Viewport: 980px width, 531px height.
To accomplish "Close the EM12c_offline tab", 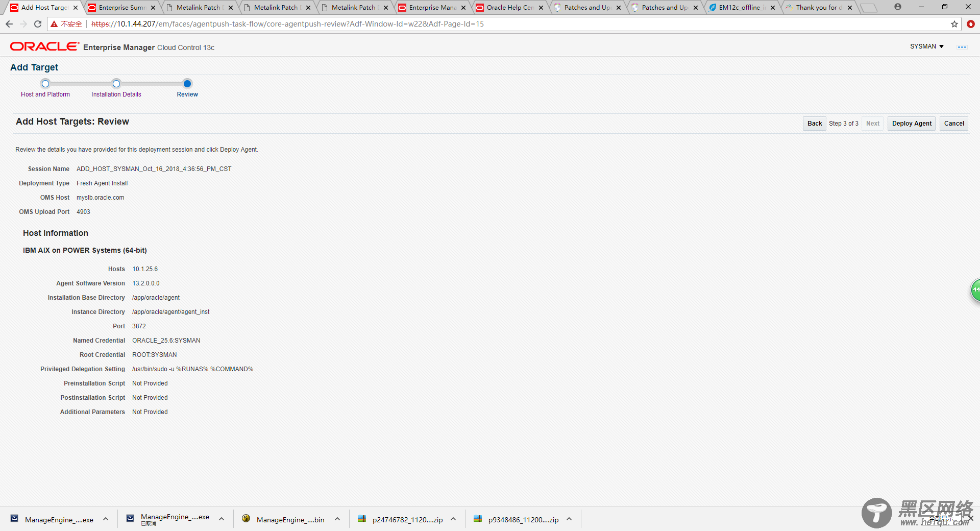I will [773, 8].
